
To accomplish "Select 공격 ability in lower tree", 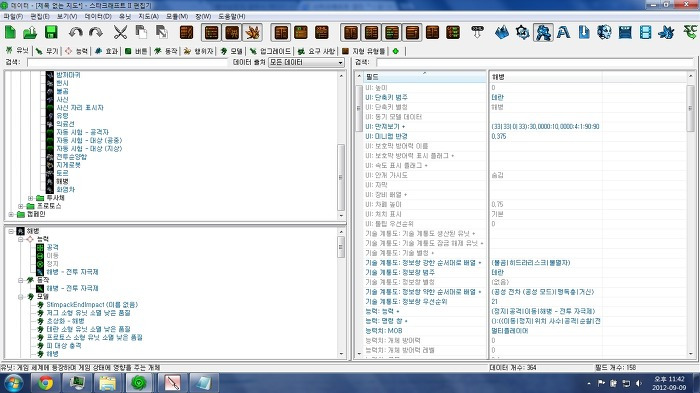I will click(52, 247).
